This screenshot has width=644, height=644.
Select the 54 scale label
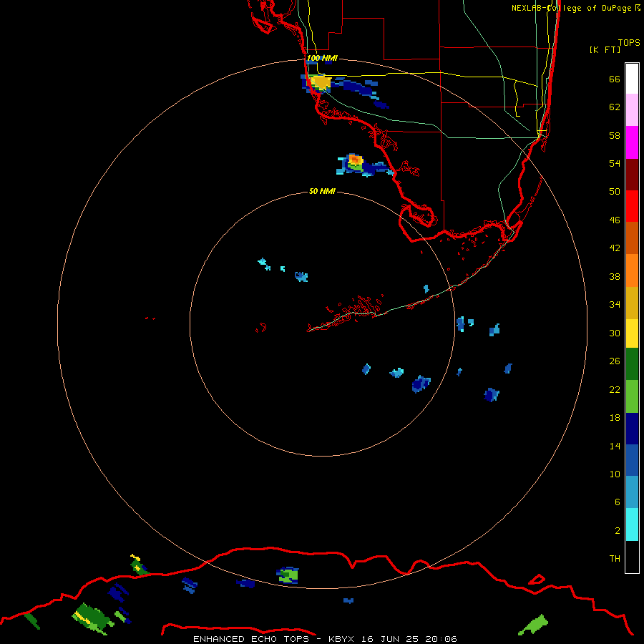click(615, 163)
